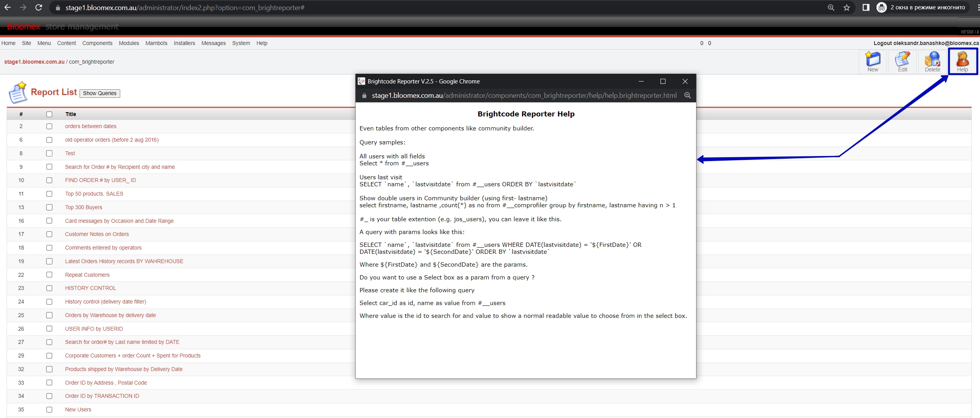980x418 pixels.
Task: Check the box for 'orders between dates'
Action: tap(49, 126)
